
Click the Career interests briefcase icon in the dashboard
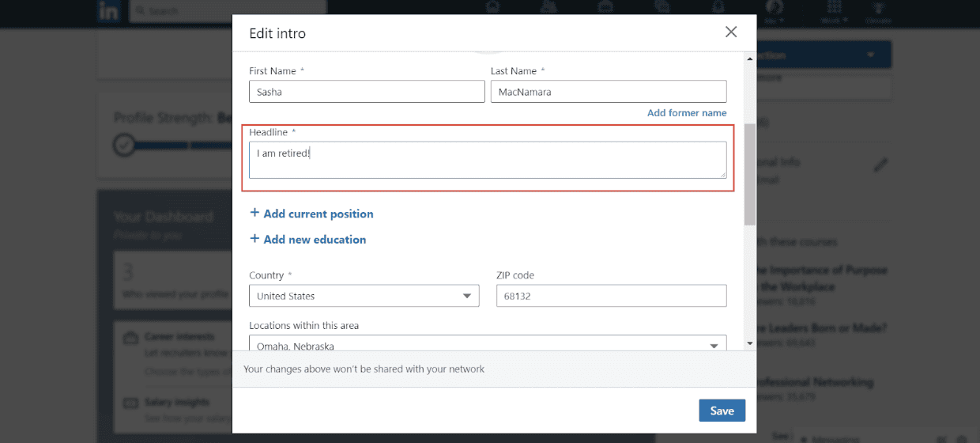[x=130, y=338]
